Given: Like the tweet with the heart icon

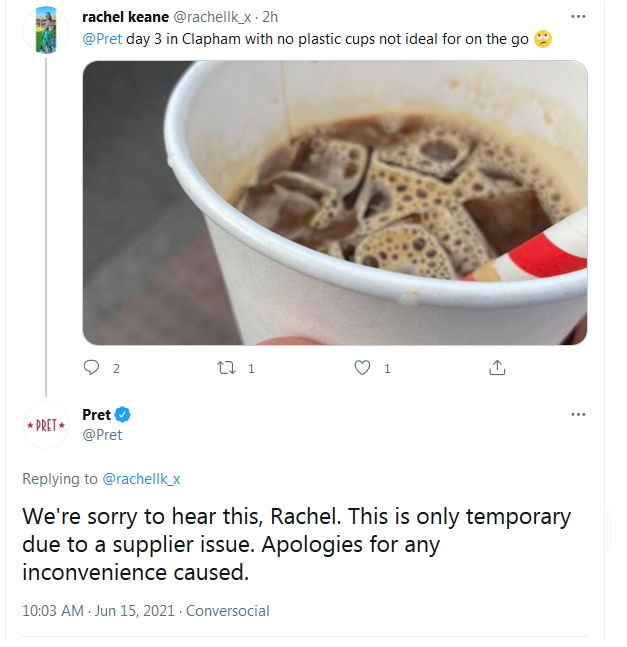Looking at the screenshot, I should pos(363,368).
